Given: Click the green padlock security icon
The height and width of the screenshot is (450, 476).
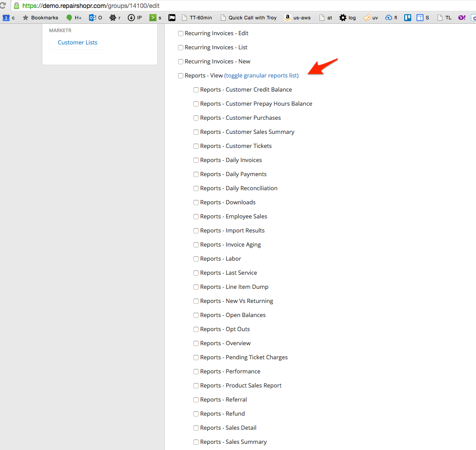Looking at the screenshot, I should (16, 6).
